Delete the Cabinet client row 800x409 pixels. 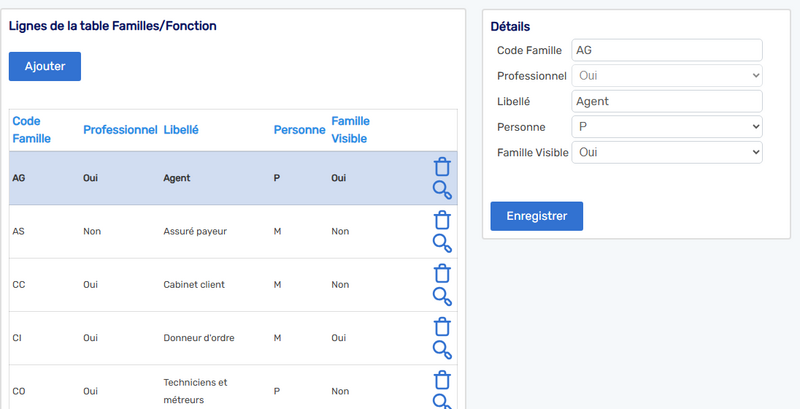pos(442,273)
